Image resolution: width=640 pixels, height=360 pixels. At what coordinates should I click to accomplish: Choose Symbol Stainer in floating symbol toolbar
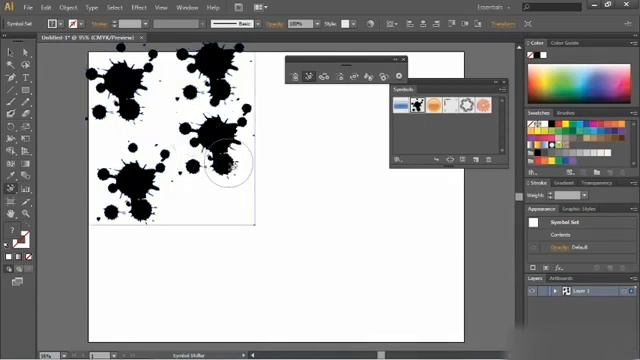coord(369,76)
